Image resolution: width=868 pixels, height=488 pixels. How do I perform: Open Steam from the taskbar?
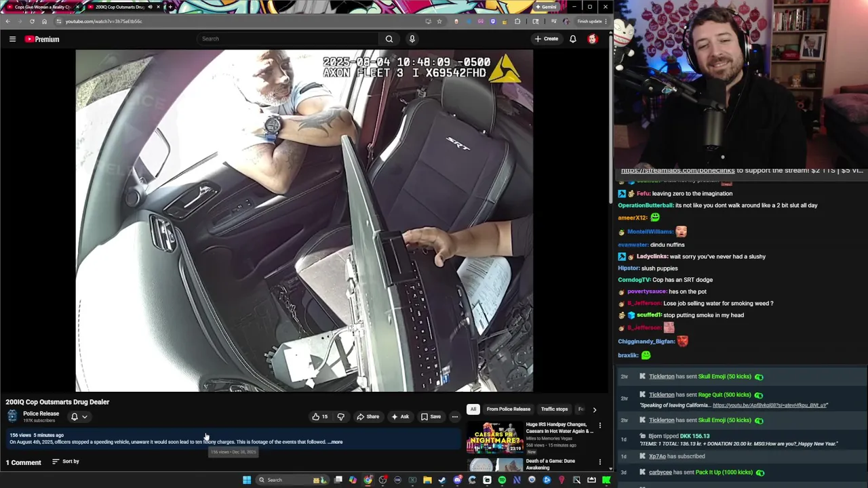(442, 480)
